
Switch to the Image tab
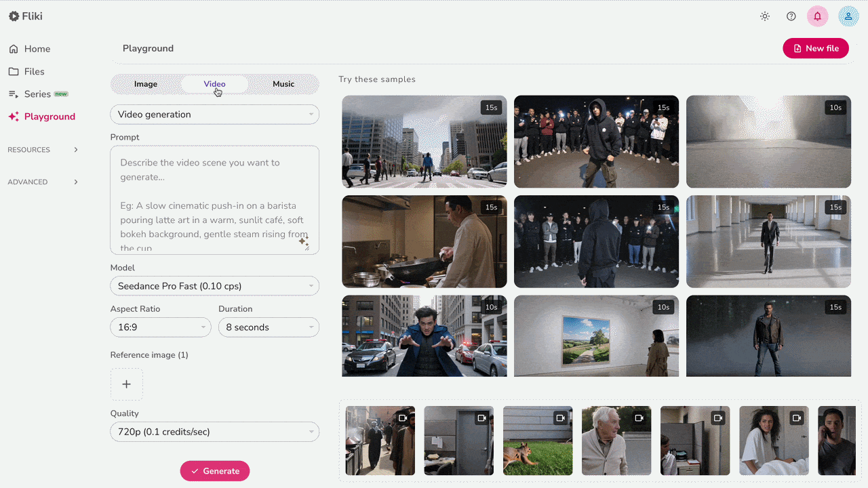pos(146,84)
